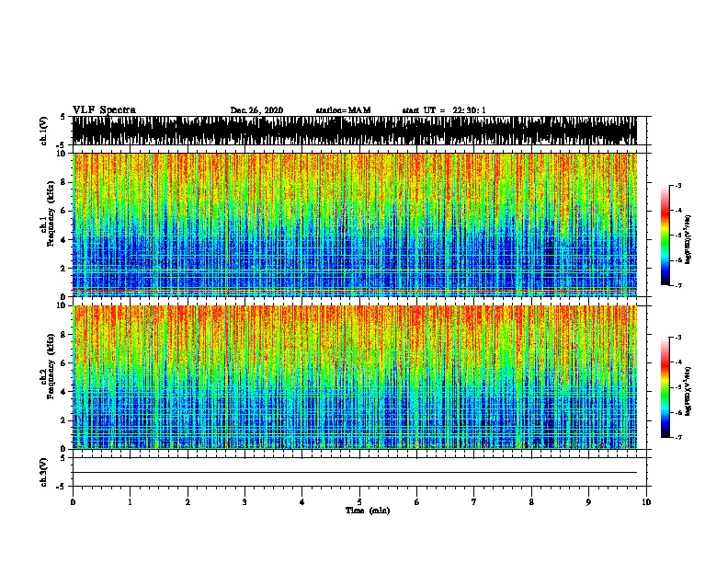Click time axis tick label "1"

click(x=130, y=501)
